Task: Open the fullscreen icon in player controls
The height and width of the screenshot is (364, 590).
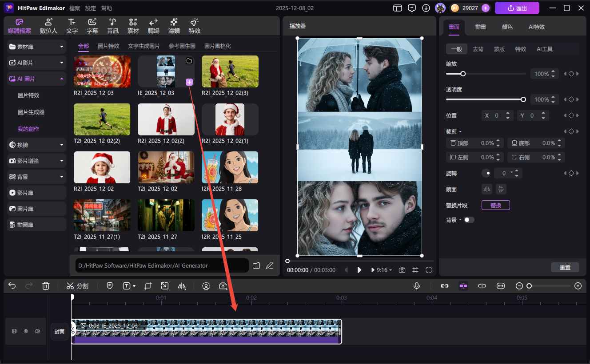Action: tap(428, 270)
